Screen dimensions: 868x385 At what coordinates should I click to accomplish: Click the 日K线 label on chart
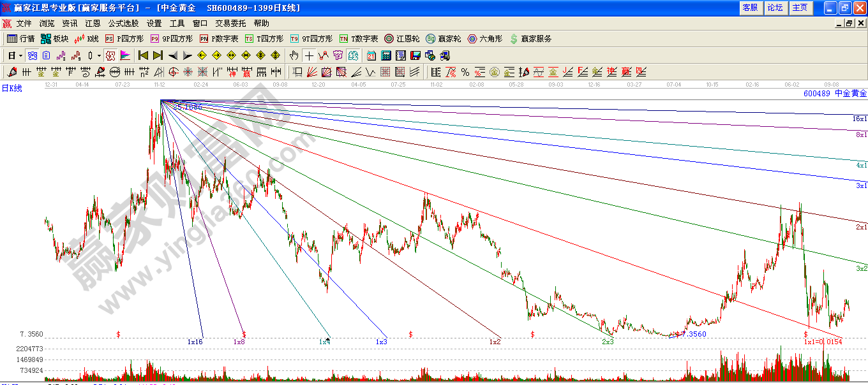point(11,89)
